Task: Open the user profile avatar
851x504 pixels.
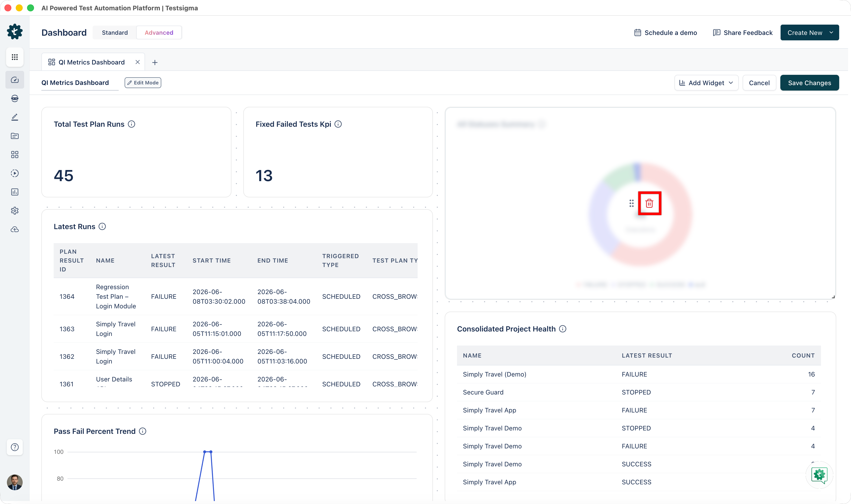Action: (x=15, y=482)
